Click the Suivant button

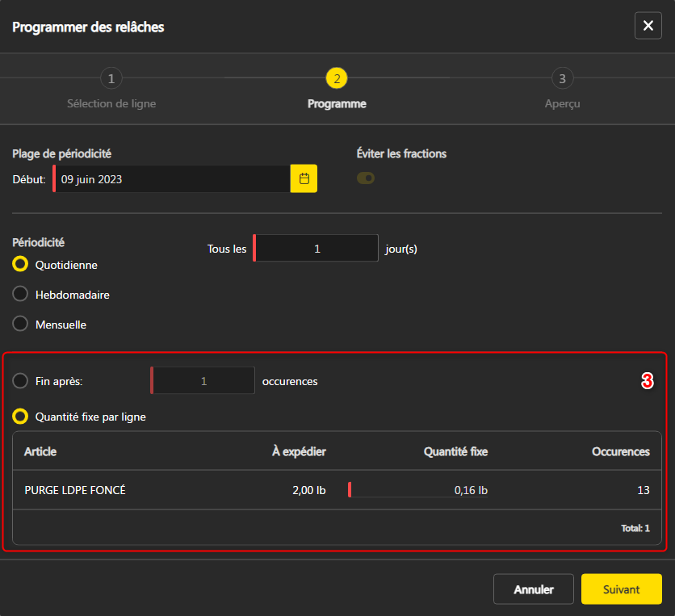point(621,589)
